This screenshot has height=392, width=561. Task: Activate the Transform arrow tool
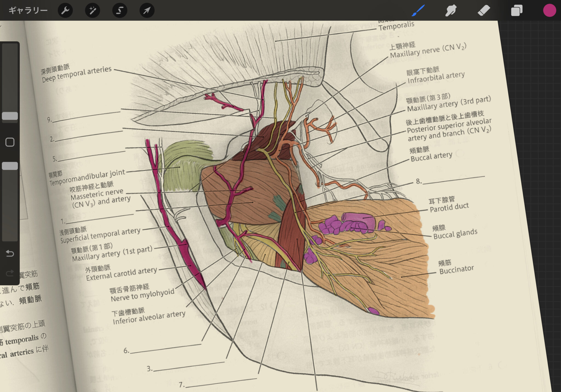[147, 10]
